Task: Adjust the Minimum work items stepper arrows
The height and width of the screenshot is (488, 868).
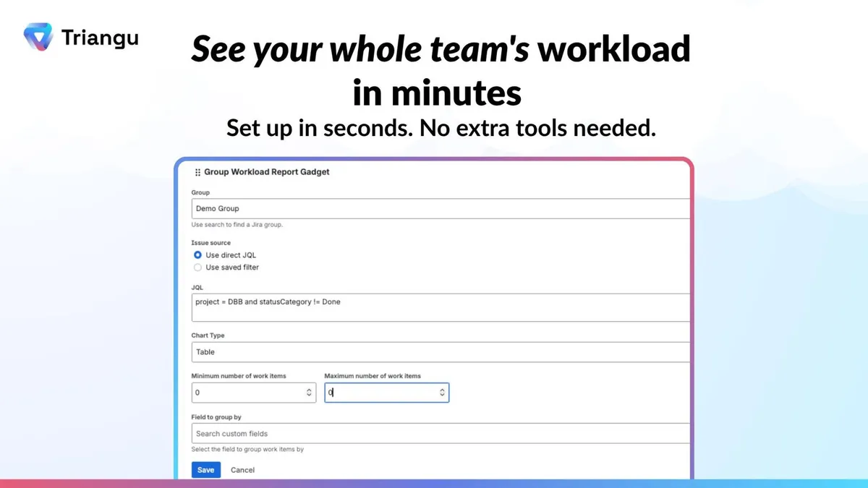Action: (x=309, y=393)
